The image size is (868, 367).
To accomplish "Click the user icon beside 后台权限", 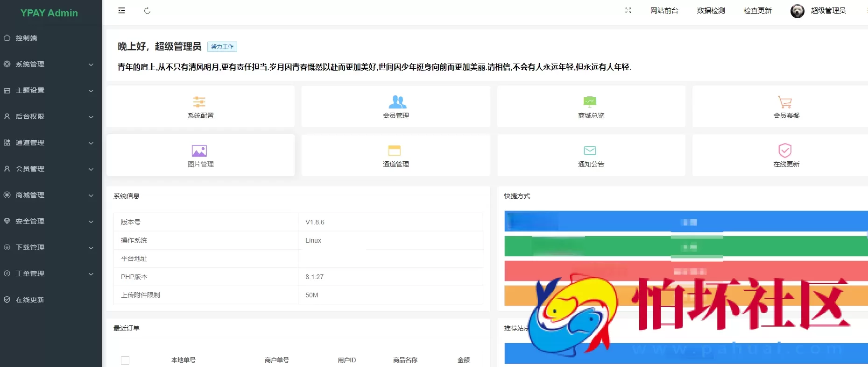I will (x=7, y=116).
